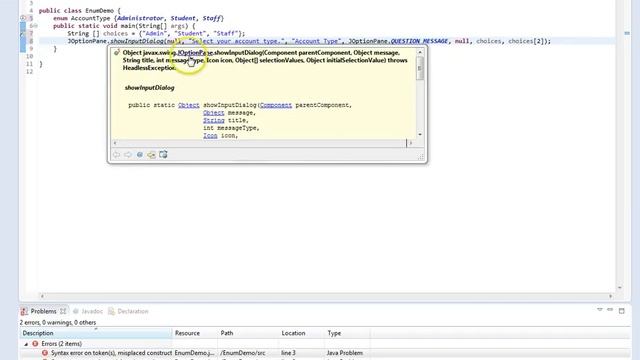The image size is (640, 360).
Task: Click 'showInputDialog' heading in hover popup
Action: coord(149,88)
